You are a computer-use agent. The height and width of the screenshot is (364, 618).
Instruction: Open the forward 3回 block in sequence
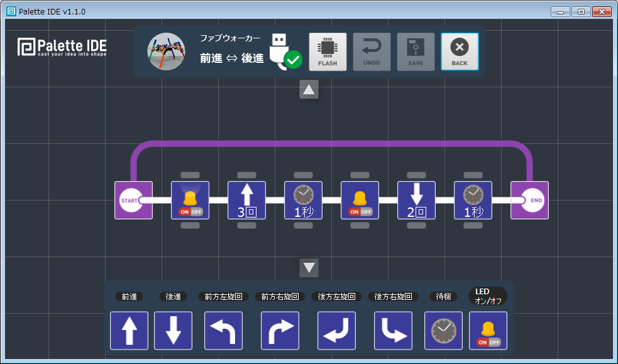[x=246, y=201]
